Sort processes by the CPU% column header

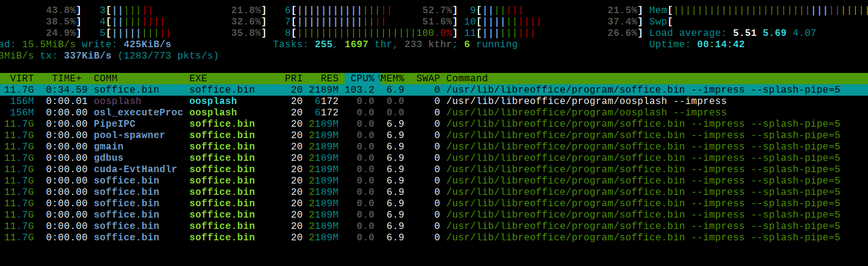[362, 78]
